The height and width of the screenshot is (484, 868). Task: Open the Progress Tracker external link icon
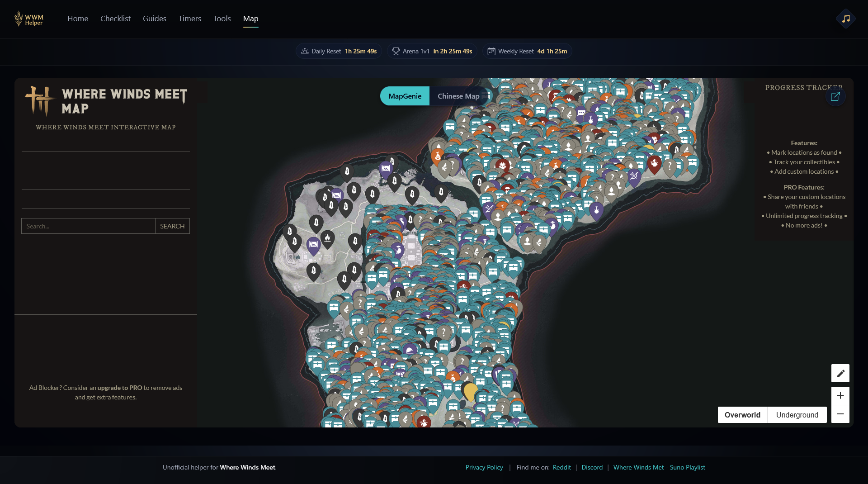tap(835, 96)
